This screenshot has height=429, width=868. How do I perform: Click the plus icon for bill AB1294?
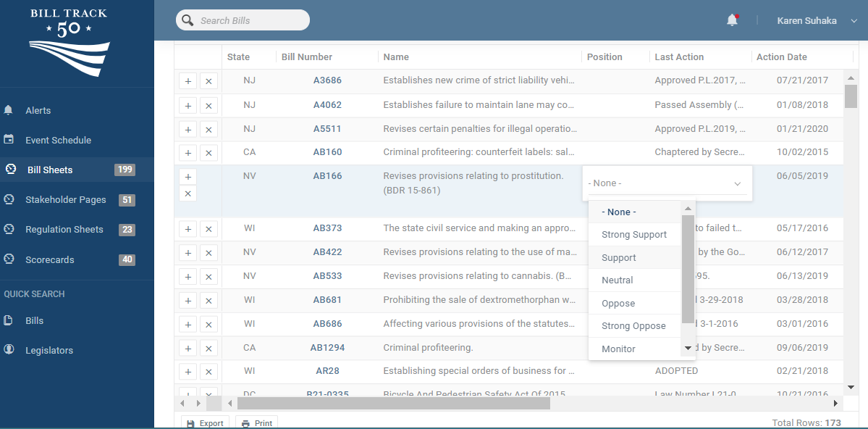187,349
